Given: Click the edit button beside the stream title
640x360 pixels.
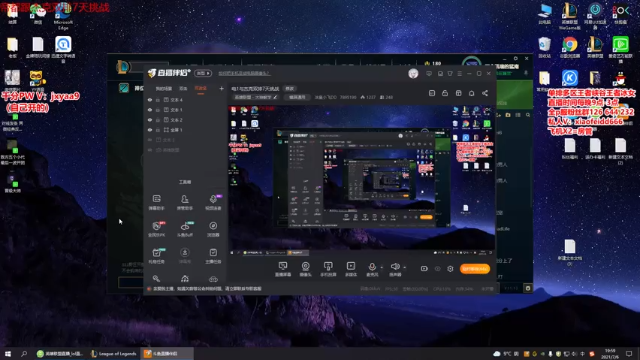Looking at the screenshot, I should (289, 89).
